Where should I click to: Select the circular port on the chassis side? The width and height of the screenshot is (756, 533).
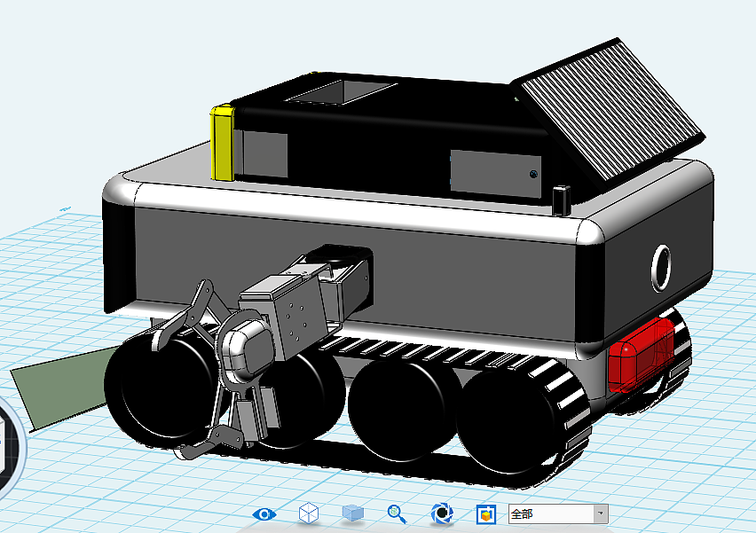pyautogui.click(x=660, y=266)
